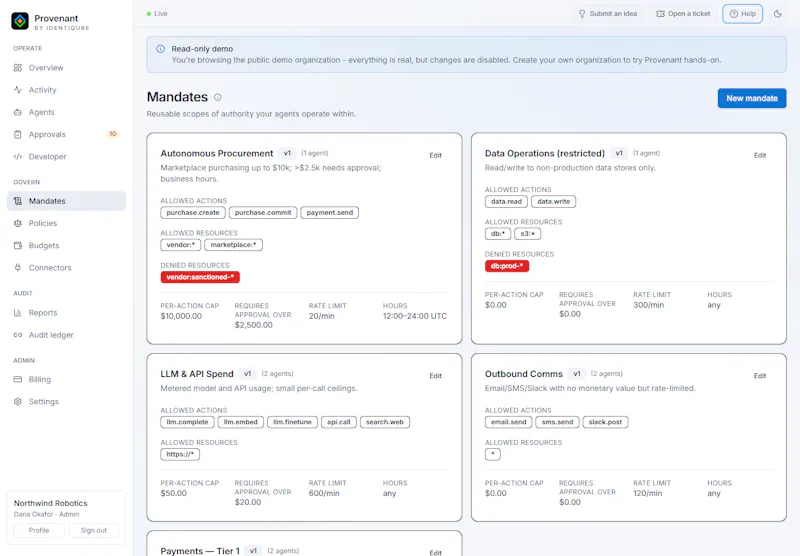800x556 pixels.
Task: Edit the Outbound Comms mandate
Action: tap(760, 376)
